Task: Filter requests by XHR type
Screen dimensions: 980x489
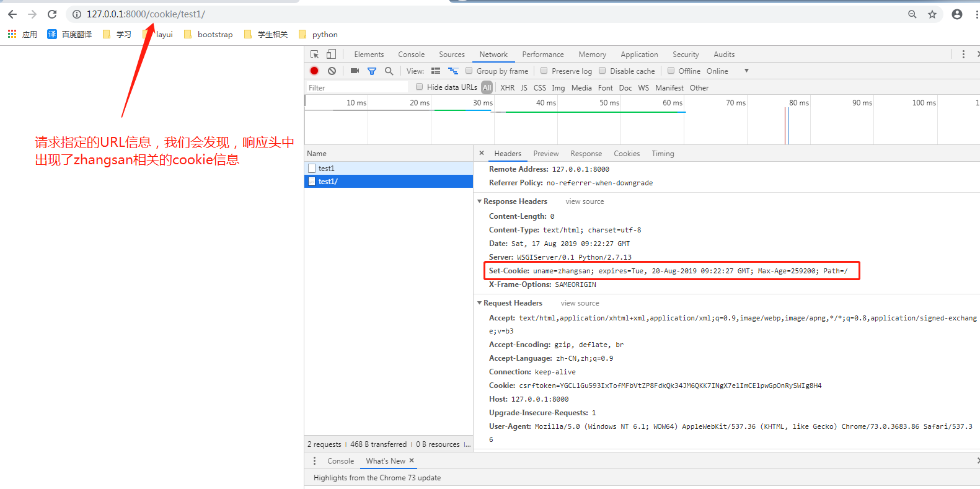Action: [x=508, y=87]
